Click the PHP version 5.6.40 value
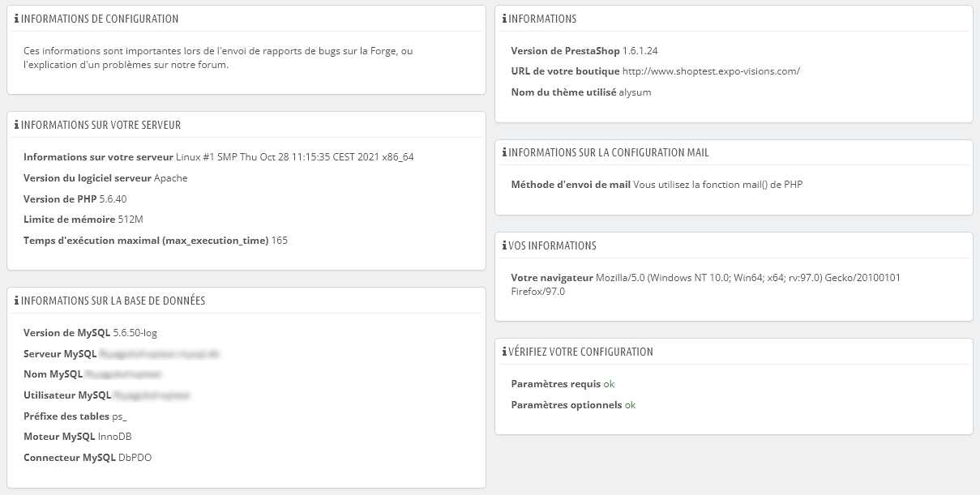This screenshot has width=980, height=495. point(113,198)
